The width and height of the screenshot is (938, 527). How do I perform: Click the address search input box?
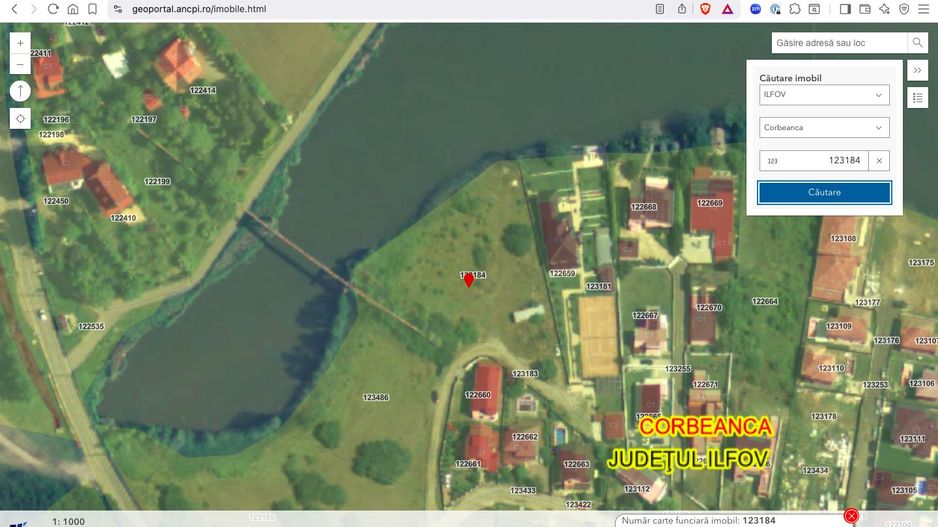839,42
